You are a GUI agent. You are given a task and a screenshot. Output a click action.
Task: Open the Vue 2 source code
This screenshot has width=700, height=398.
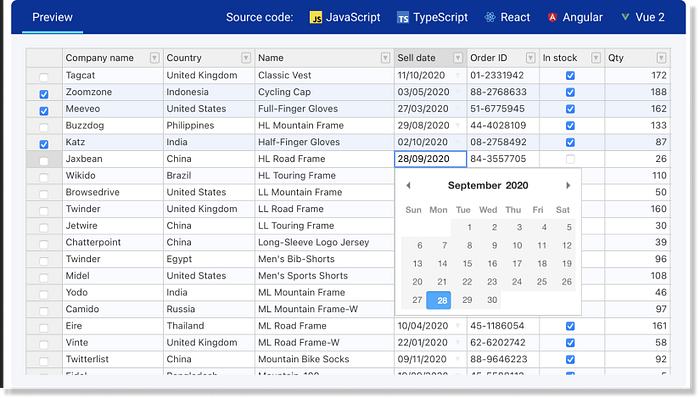643,17
